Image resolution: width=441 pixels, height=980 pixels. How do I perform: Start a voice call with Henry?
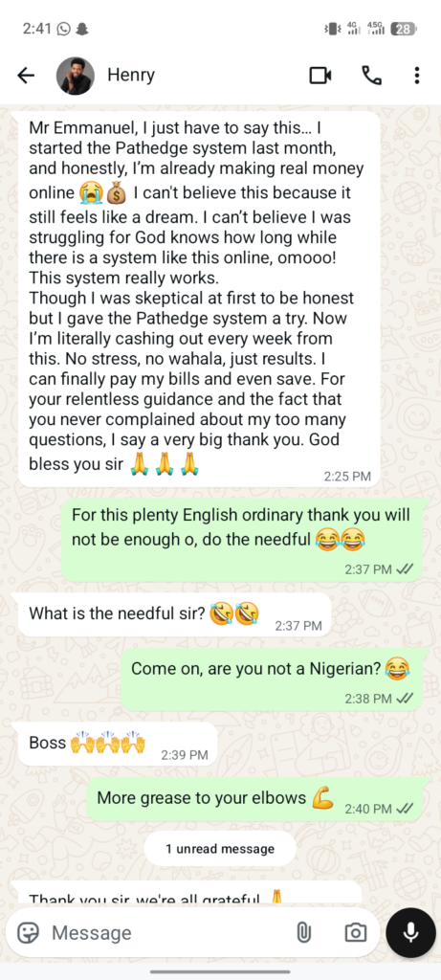tap(372, 76)
